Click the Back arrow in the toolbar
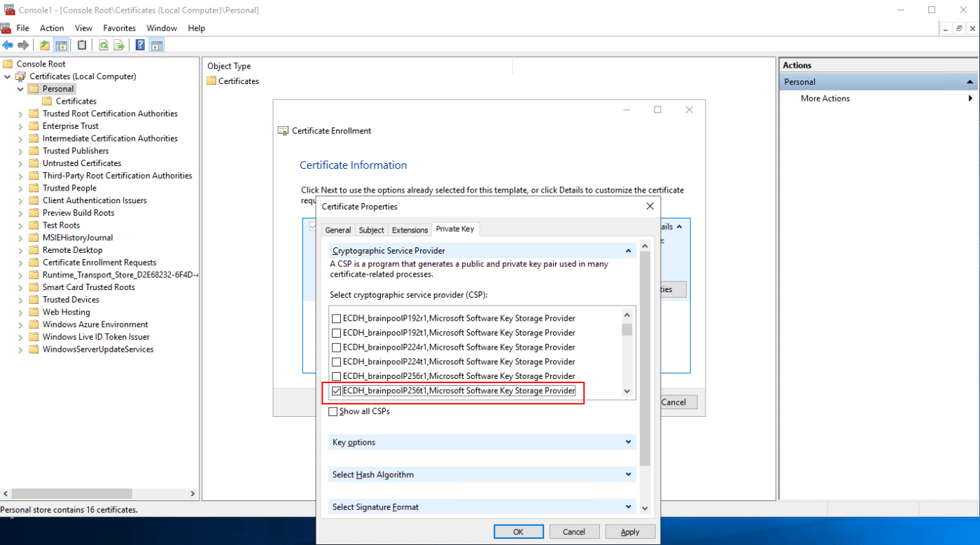The width and height of the screenshot is (980, 545). tap(8, 46)
